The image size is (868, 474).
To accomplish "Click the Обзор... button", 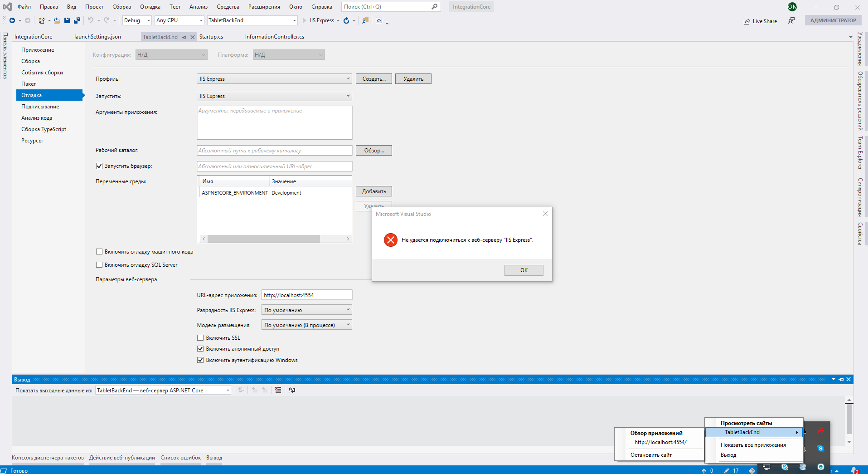I will coord(374,151).
